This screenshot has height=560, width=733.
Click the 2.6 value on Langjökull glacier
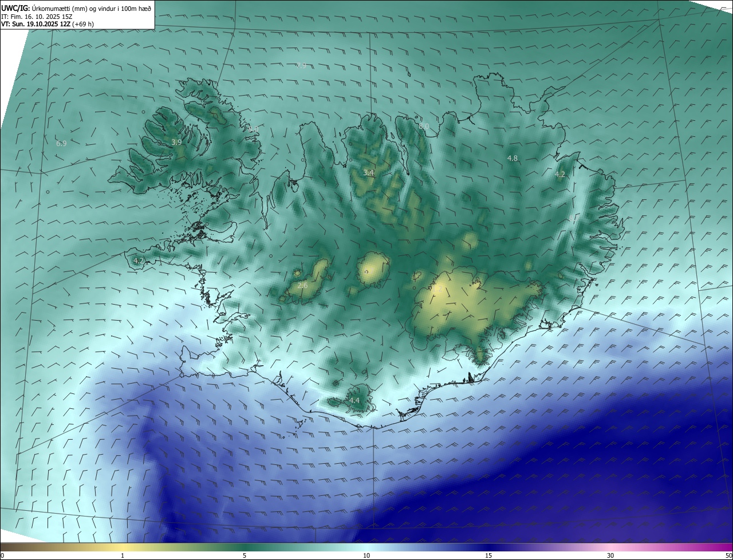[302, 285]
